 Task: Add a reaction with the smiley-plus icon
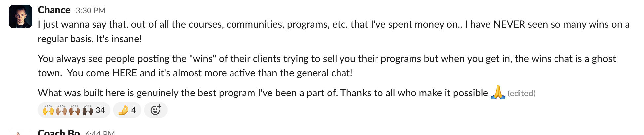point(156,110)
